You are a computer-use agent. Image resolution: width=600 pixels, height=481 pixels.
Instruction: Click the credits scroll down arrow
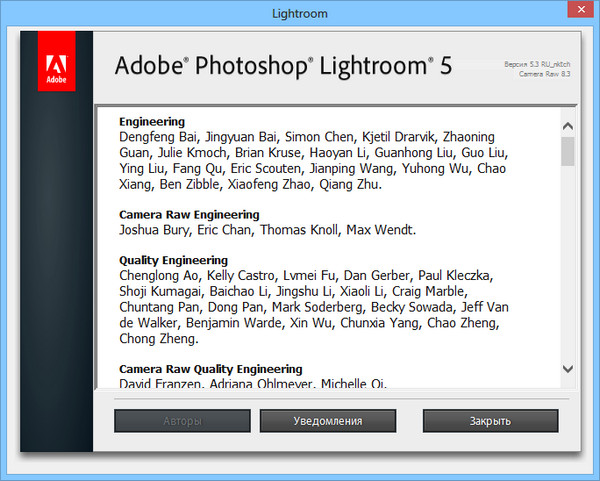tap(568, 369)
